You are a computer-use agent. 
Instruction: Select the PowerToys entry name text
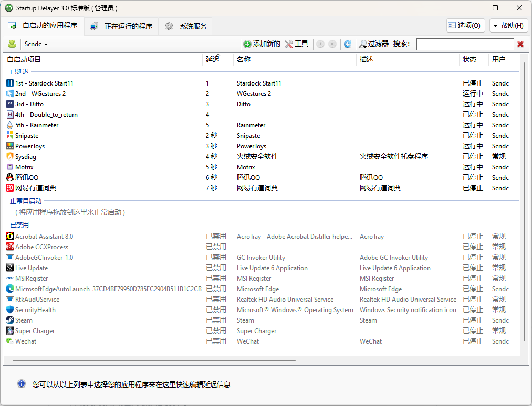(x=30, y=146)
